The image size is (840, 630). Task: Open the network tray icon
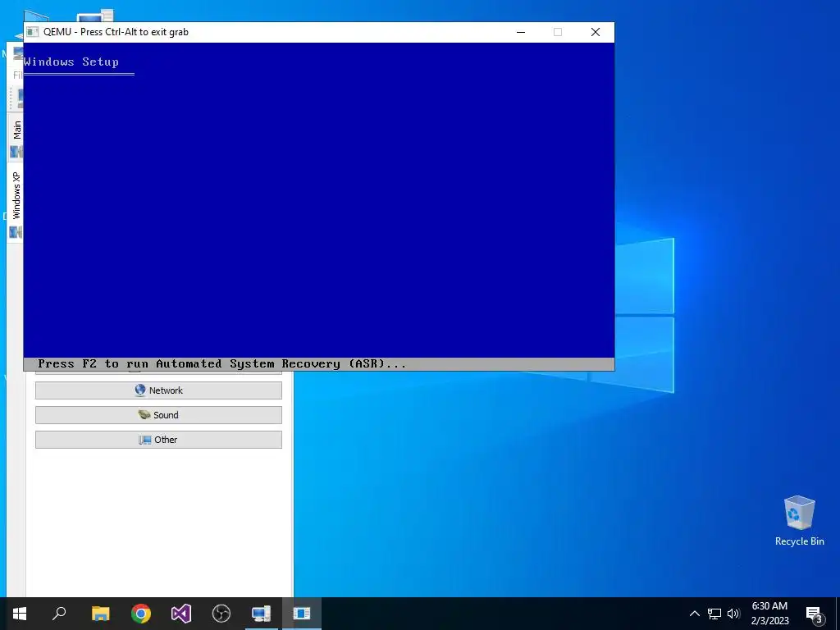[x=714, y=614]
